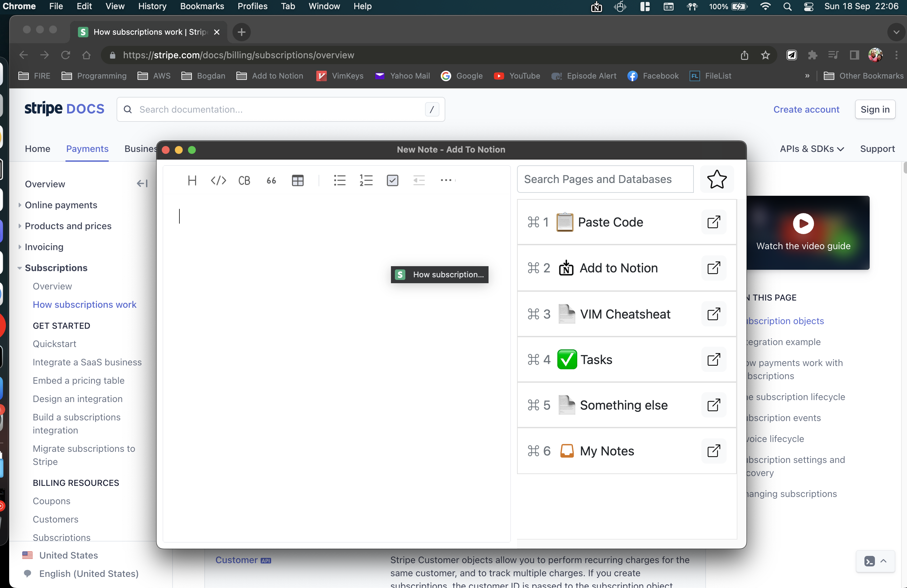
Task: Insert a table with the table icon
Action: 298,180
